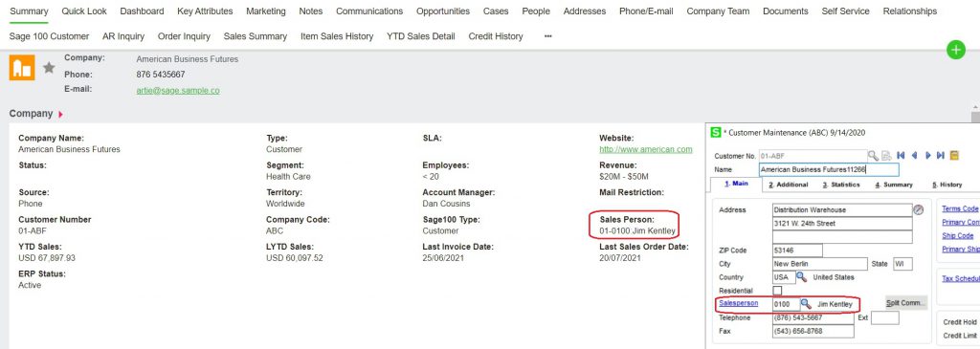Open Phone/E-mail tab
This screenshot has width=980, height=349.
pos(646,11)
